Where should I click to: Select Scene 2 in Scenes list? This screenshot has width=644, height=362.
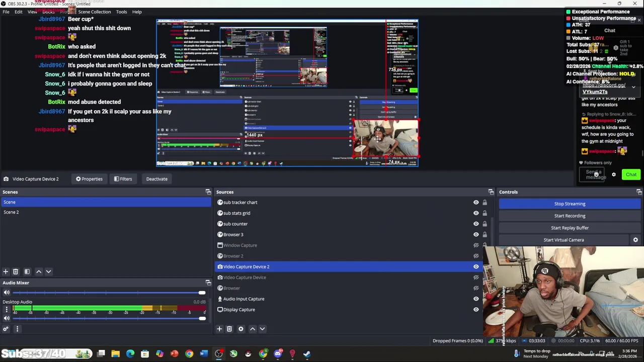[106, 212]
